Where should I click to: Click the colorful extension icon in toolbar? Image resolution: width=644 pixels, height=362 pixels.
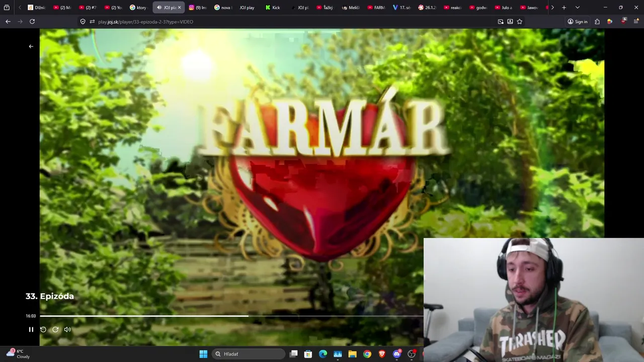click(610, 22)
